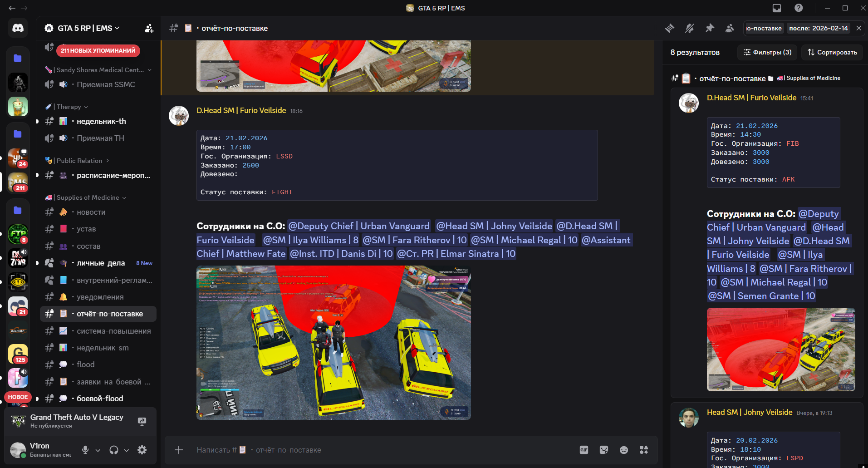
Task: Open the inbox tray icon in title bar
Action: click(777, 8)
